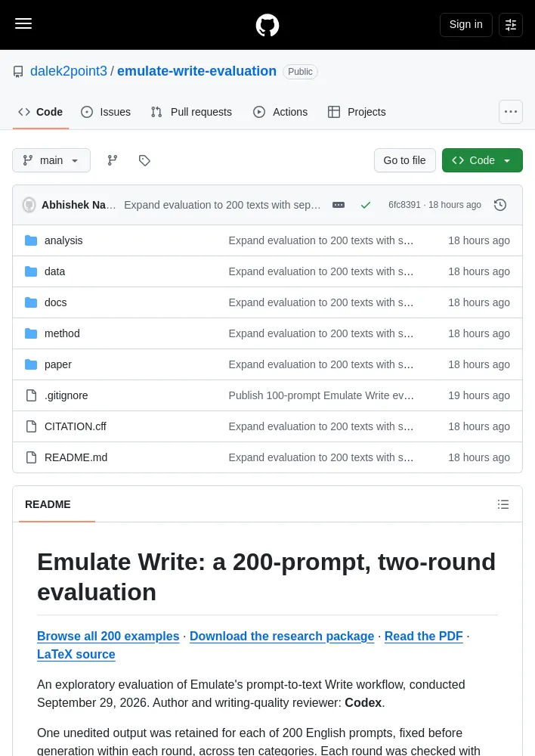Click the Sign in button

(x=465, y=25)
